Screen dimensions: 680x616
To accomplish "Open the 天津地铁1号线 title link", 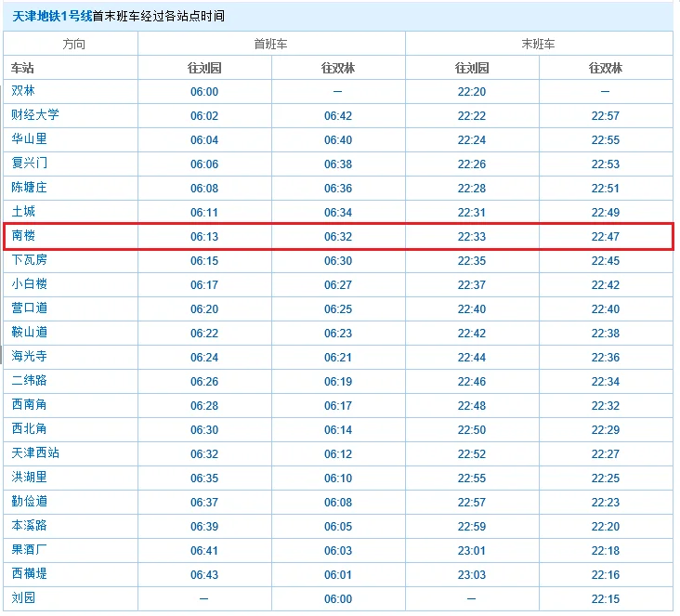I will coord(52,17).
